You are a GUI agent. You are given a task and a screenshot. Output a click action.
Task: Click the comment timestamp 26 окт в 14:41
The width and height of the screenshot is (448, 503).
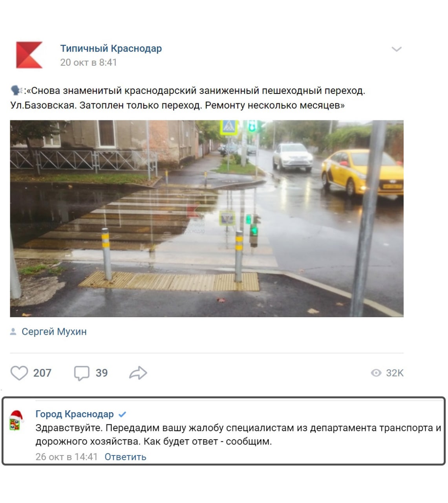point(66,457)
